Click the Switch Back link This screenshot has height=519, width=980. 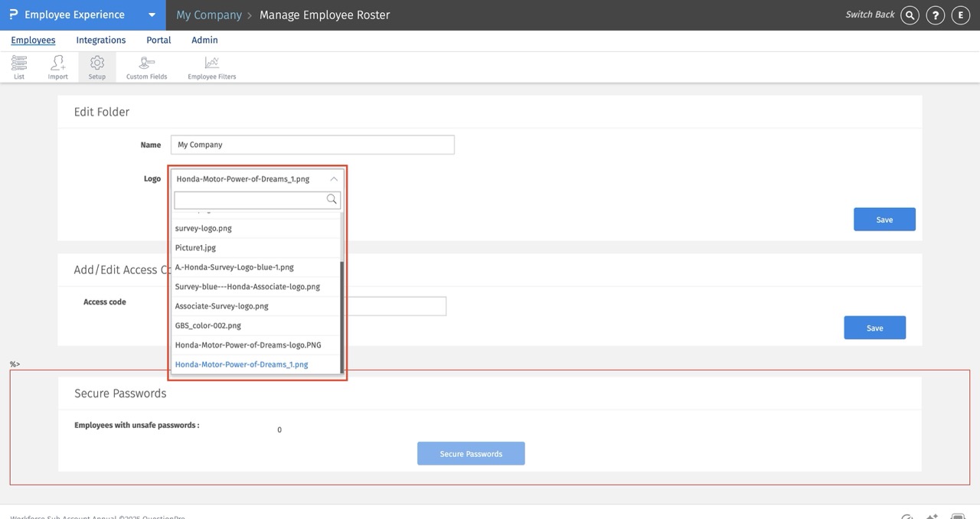(x=870, y=15)
